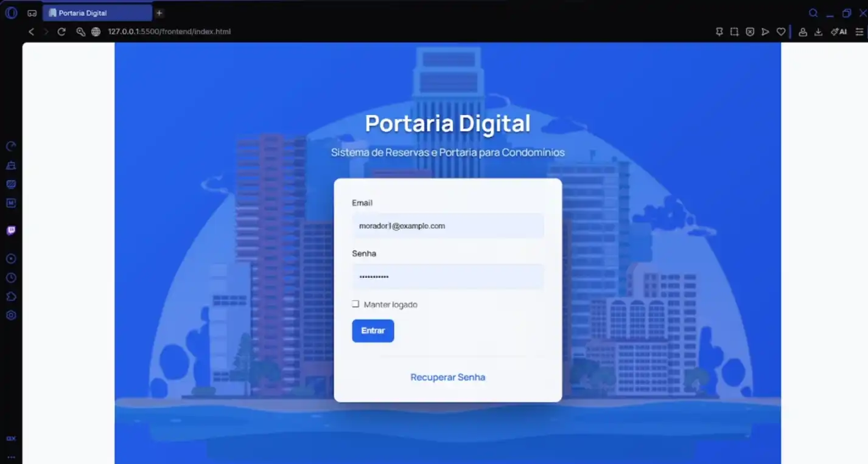Screen dimensions: 868x464
Task: Open the player icon in the sidebar
Action: tap(11, 258)
